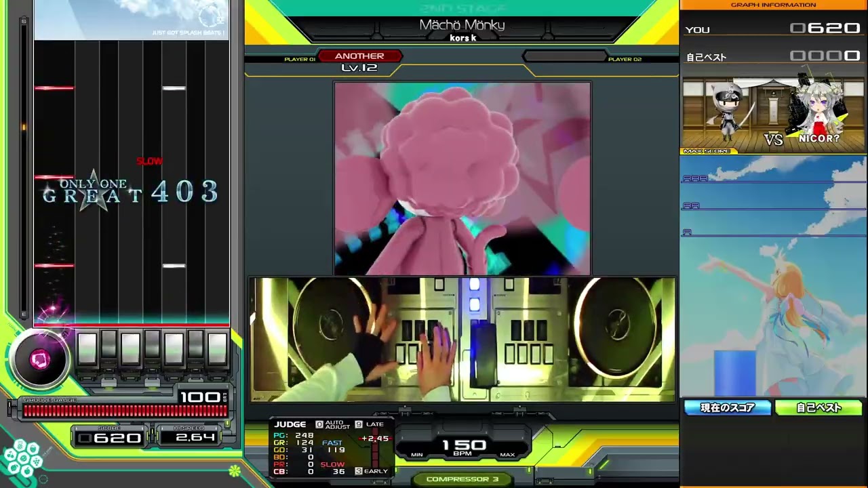Click the PG count 248

coord(304,436)
